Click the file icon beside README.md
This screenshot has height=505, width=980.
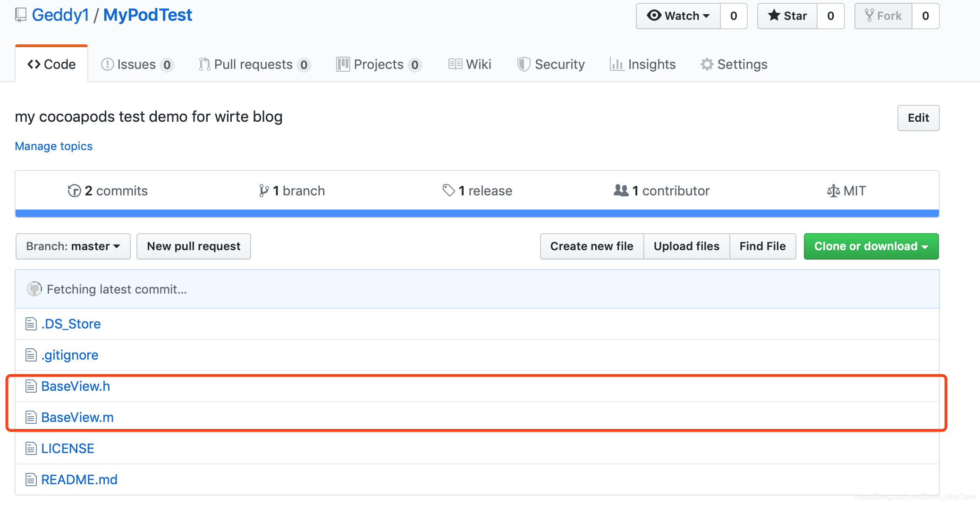pyautogui.click(x=31, y=480)
